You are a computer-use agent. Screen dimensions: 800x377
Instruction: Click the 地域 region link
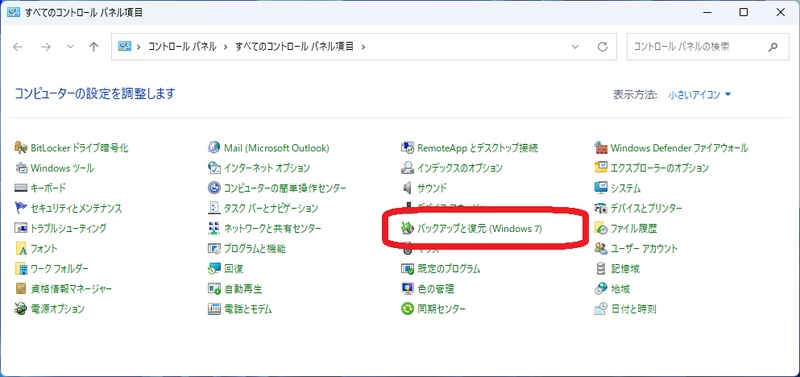coord(620,289)
